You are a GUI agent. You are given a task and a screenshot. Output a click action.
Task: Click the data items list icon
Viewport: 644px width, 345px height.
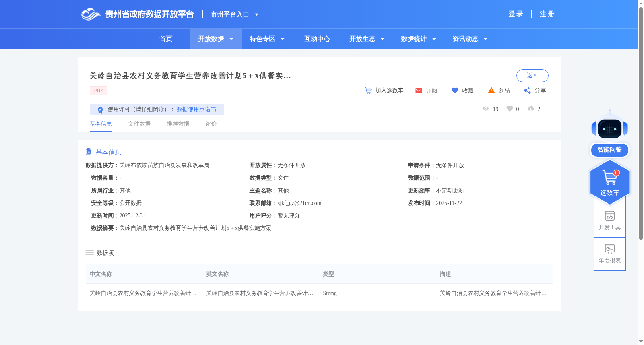[89, 253]
